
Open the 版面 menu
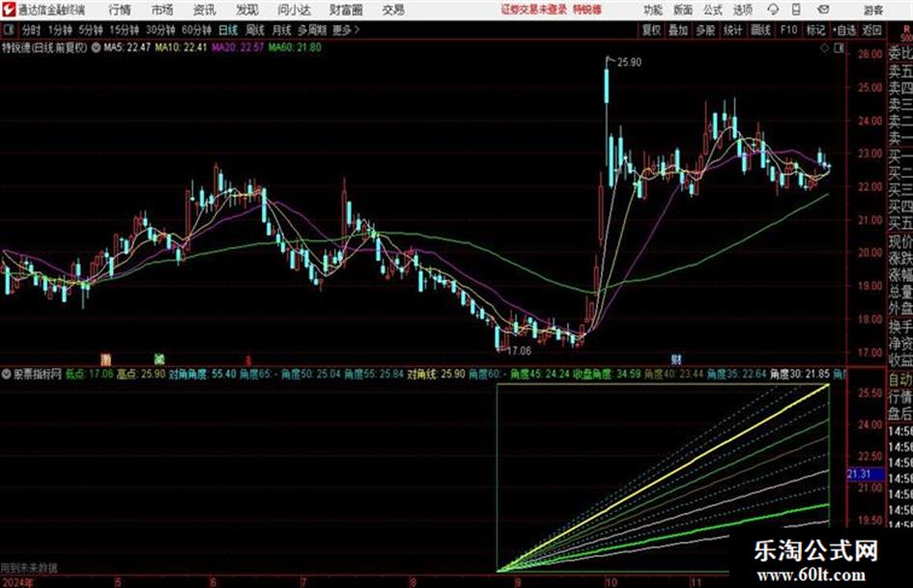pyautogui.click(x=682, y=10)
